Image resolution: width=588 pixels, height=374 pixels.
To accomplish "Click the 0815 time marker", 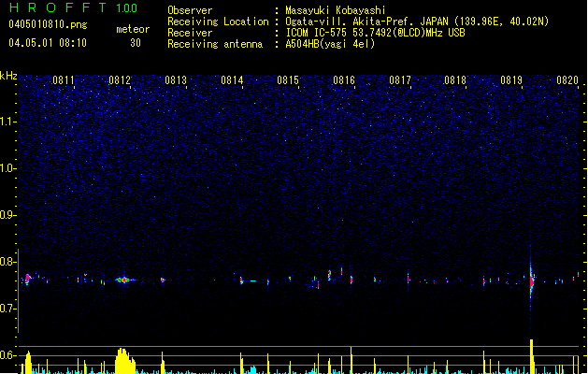I will (288, 80).
